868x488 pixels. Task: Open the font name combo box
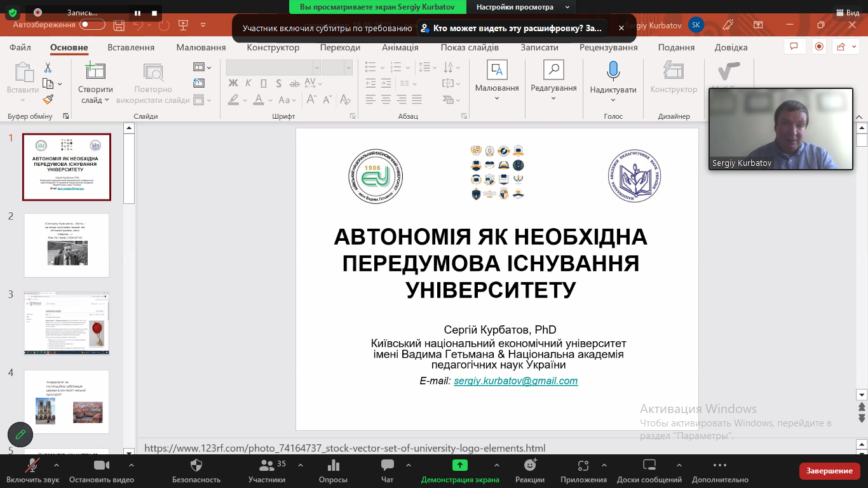click(x=273, y=67)
